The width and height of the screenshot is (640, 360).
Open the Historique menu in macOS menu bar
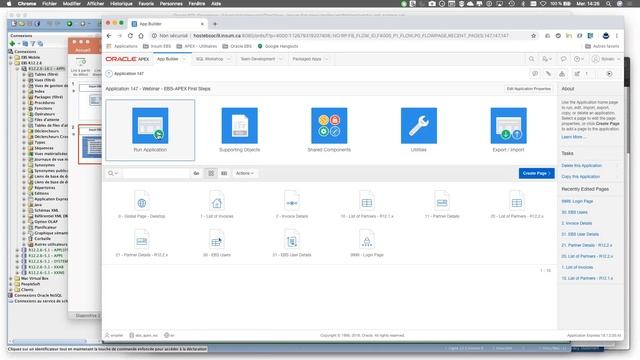click(x=121, y=4)
